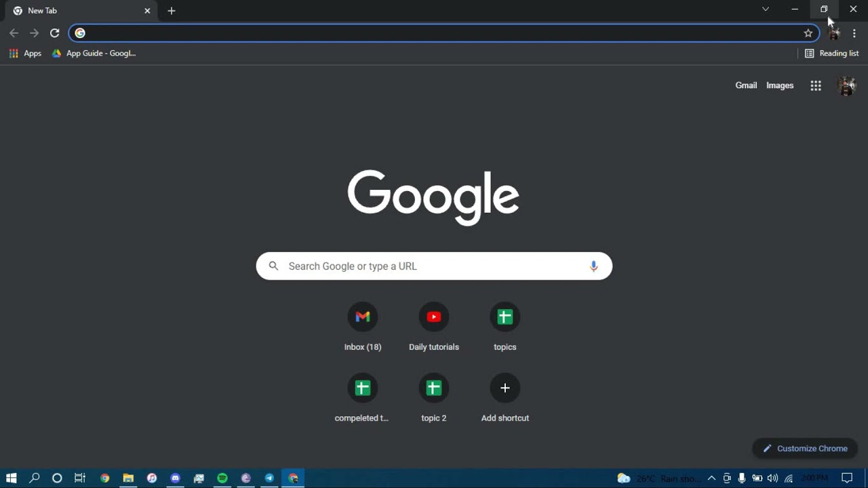The image size is (868, 488).
Task: Click Add shortcut plus tile
Action: tap(505, 399)
